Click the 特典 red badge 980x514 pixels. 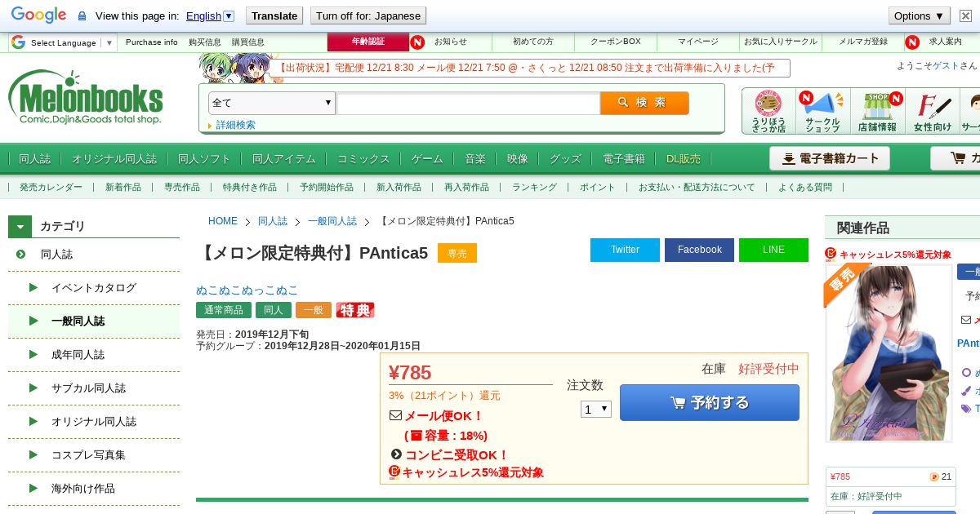click(x=354, y=310)
